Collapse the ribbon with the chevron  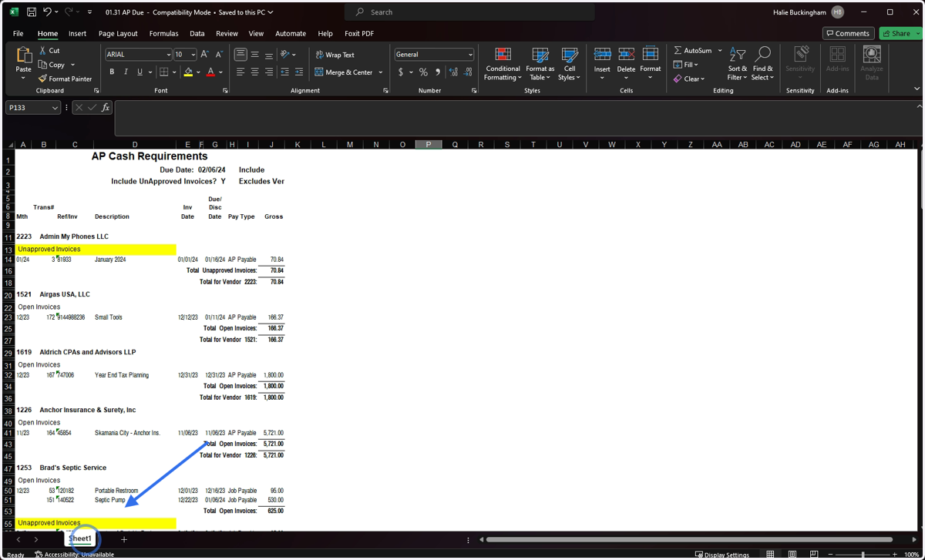(x=917, y=89)
